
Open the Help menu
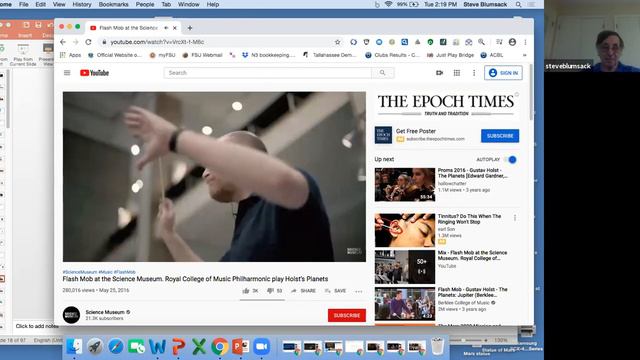pyautogui.click(x=213, y=4)
